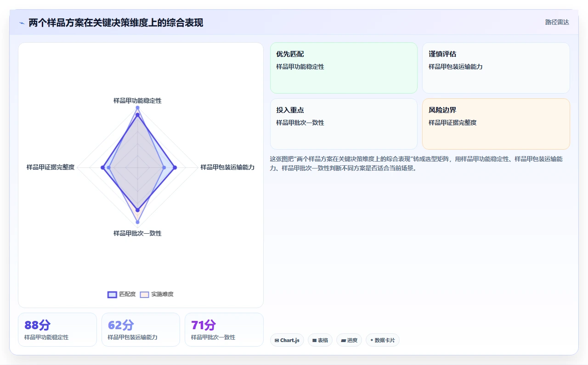Click the 进度 tag icon
The height and width of the screenshot is (365, 588).
[x=343, y=340]
